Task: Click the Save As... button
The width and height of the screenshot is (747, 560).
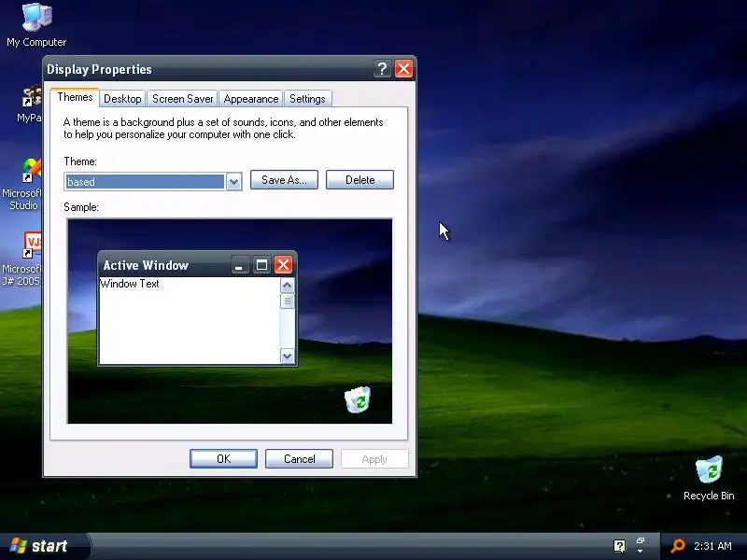Action: click(x=284, y=180)
